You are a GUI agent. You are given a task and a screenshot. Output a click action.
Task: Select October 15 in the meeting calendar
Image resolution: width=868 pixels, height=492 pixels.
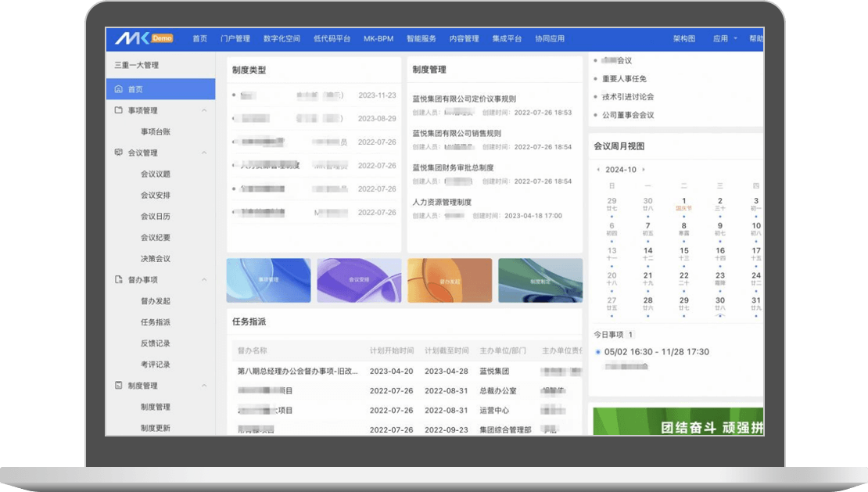pyautogui.click(x=684, y=251)
